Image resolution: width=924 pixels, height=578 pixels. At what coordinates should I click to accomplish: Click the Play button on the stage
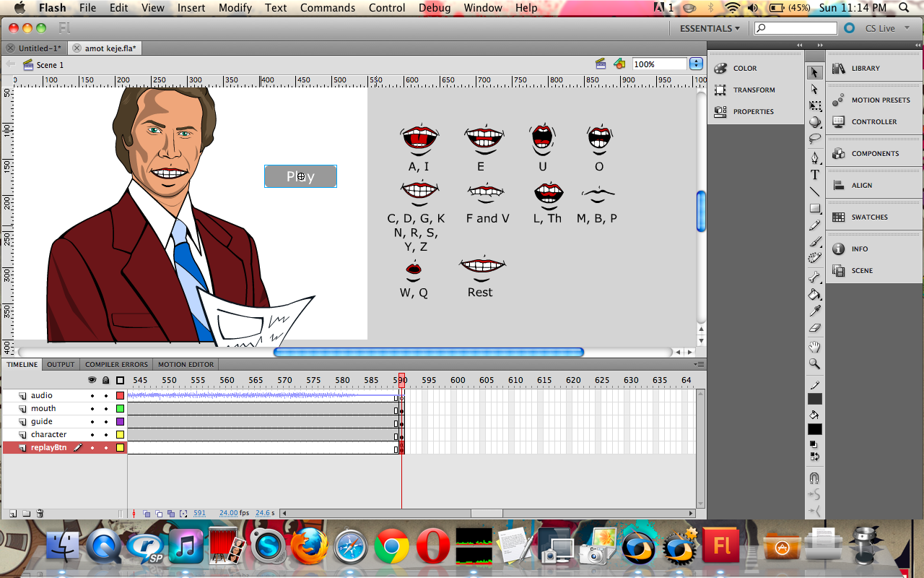tap(300, 176)
